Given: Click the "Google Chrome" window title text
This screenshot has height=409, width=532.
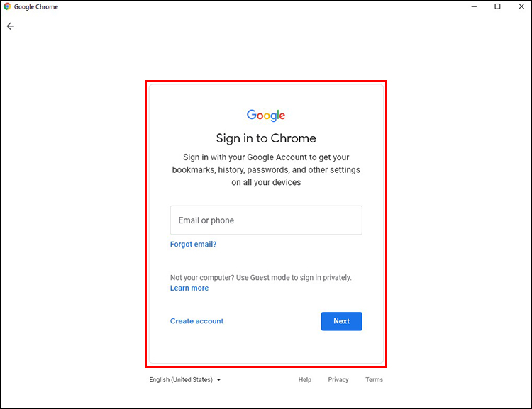Looking at the screenshot, I should (36, 7).
